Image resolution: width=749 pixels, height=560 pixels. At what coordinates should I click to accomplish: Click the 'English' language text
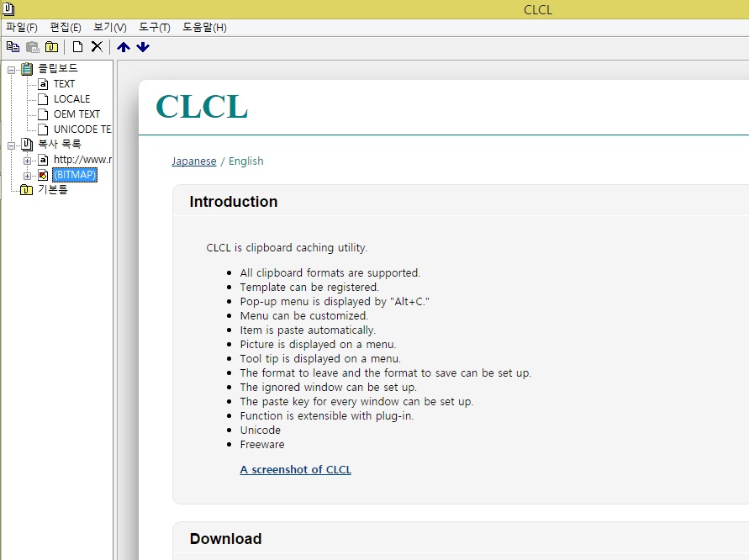[246, 161]
